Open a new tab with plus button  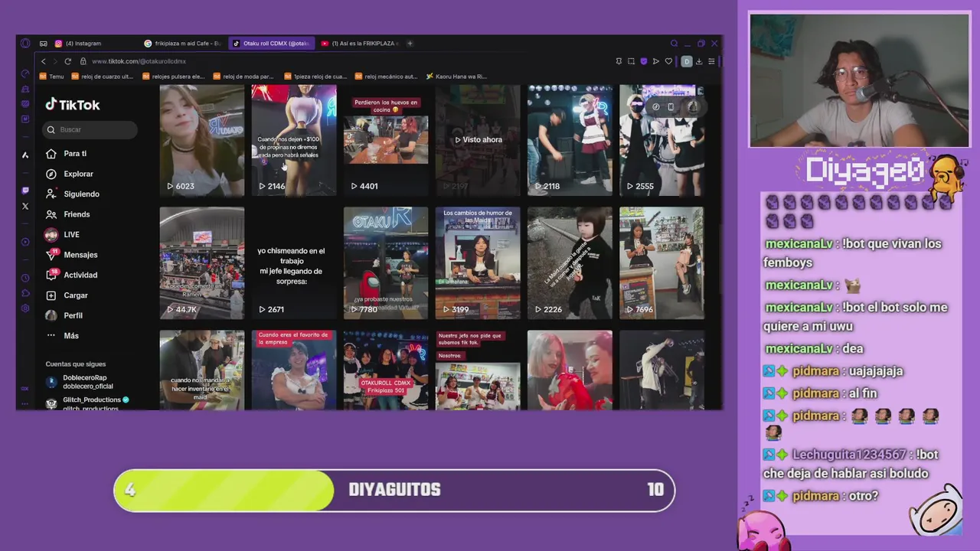tap(410, 44)
